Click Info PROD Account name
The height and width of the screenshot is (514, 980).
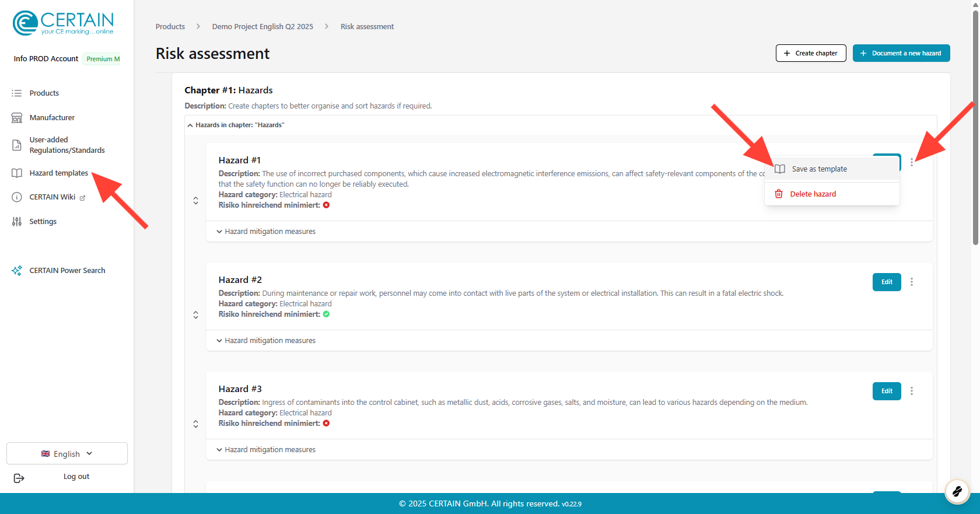click(46, 59)
